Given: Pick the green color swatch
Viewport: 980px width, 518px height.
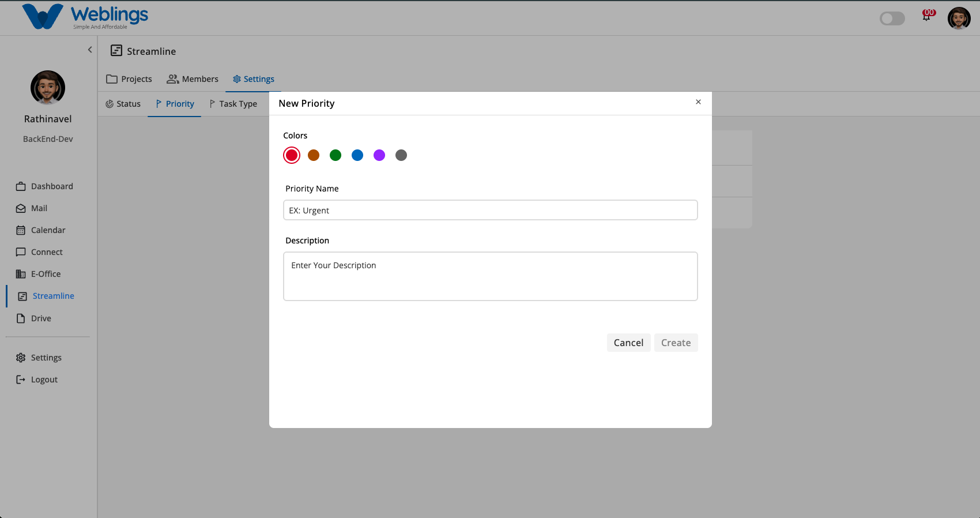Looking at the screenshot, I should pos(336,155).
